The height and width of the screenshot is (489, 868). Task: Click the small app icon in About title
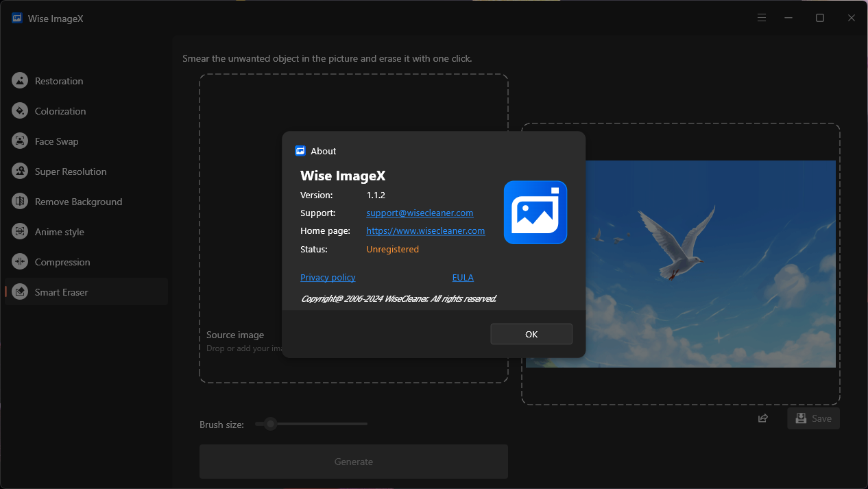pyautogui.click(x=300, y=151)
